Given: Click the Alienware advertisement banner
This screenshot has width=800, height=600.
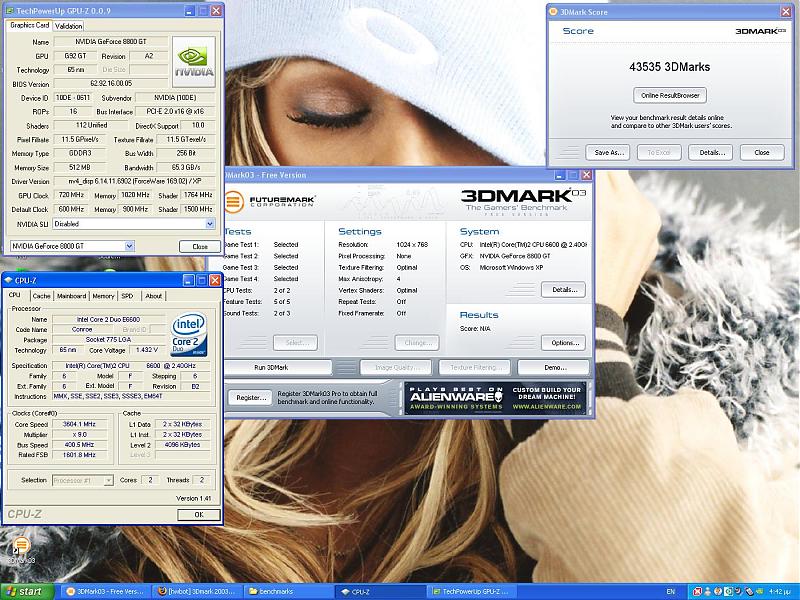Looking at the screenshot, I should (x=495, y=398).
